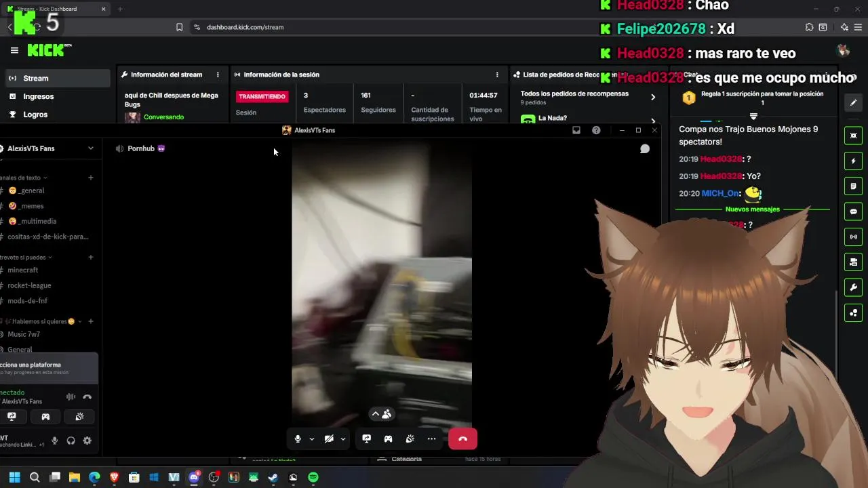868x488 pixels.
Task: Add a channel to the text channels category
Action: 91,178
